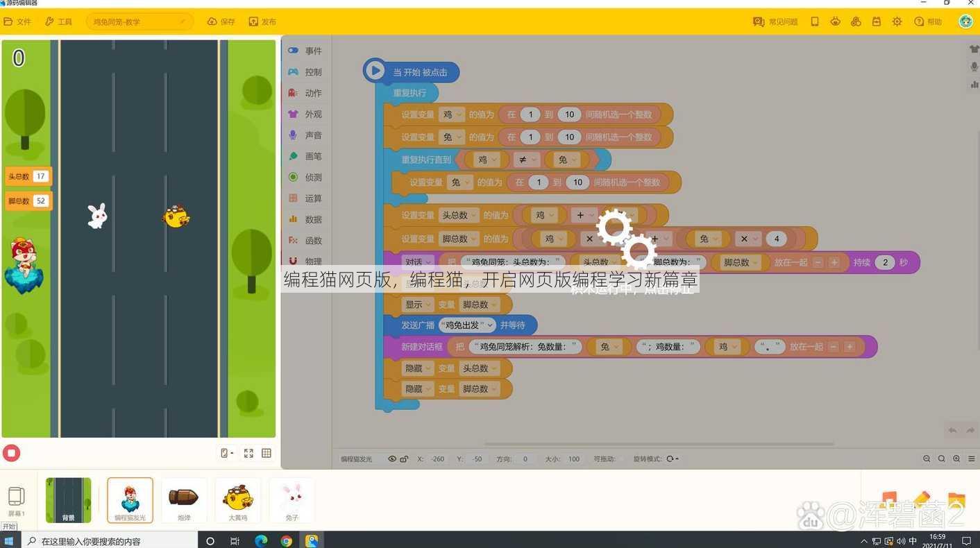The image size is (980, 548).
Task: Select the 大黄鸡 sprite thumbnail
Action: point(238,500)
